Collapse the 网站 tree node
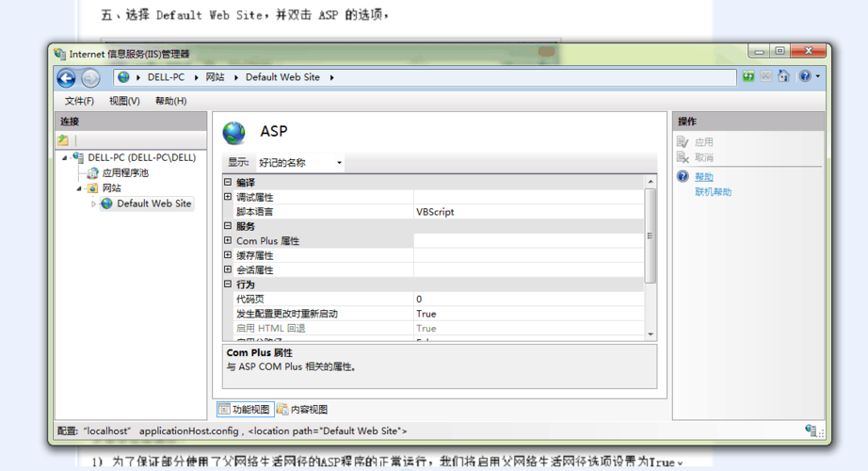The image size is (868, 471). [x=79, y=188]
